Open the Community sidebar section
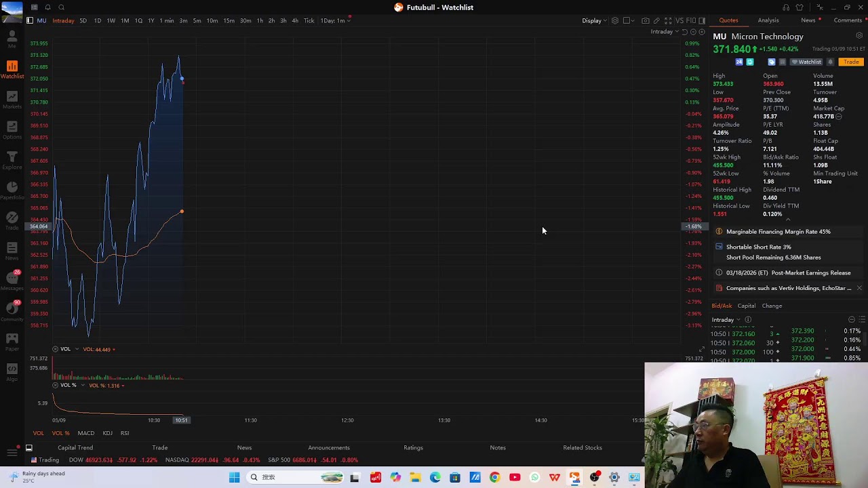 click(x=12, y=311)
